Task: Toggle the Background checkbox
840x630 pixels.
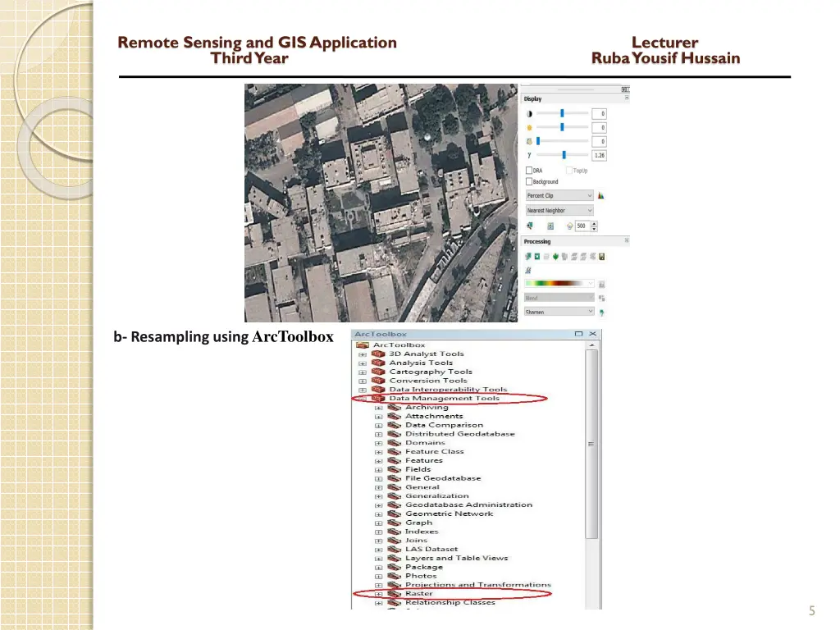Action: click(x=529, y=181)
